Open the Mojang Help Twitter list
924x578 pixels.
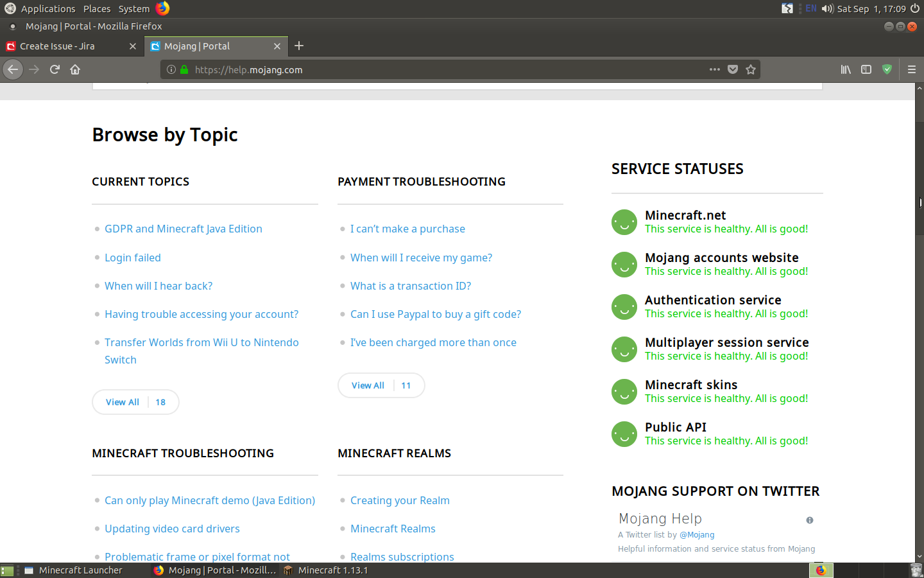[x=660, y=518]
